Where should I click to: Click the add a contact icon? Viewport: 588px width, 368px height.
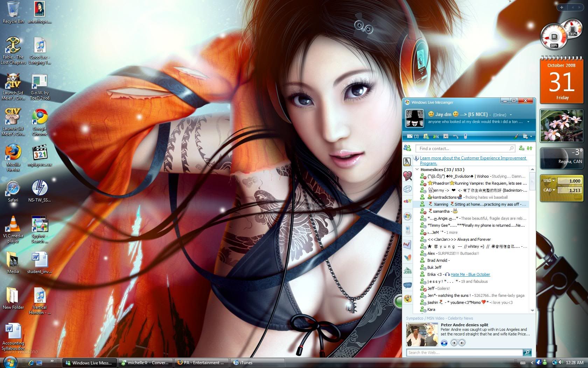(x=521, y=148)
